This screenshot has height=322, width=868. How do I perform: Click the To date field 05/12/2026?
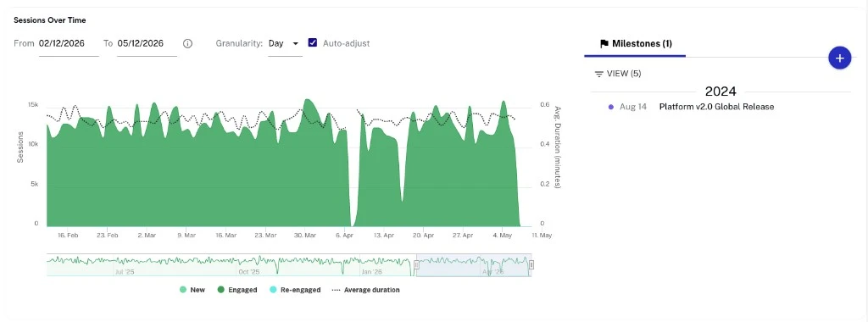tap(147, 44)
